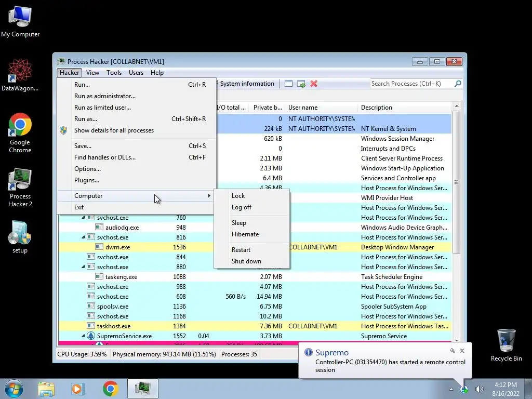Open Process Hacker 2 desktop shortcut
The height and width of the screenshot is (399, 532).
20,187
